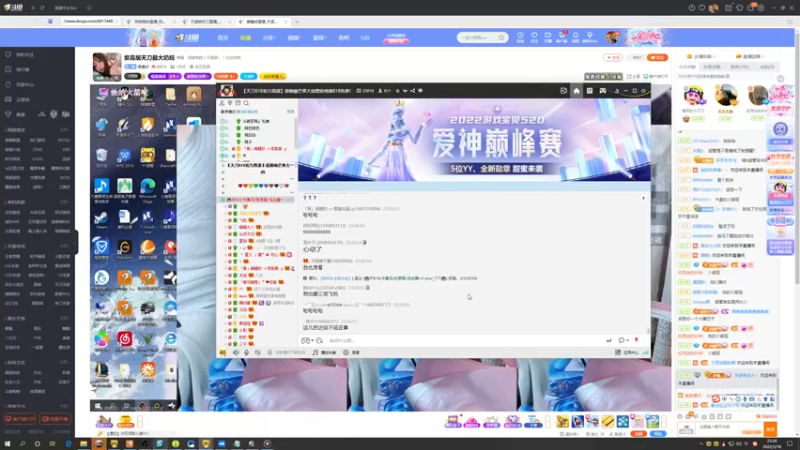800x450 pixels.
Task: Open a new browser tab with the plus button
Action: click(297, 21)
